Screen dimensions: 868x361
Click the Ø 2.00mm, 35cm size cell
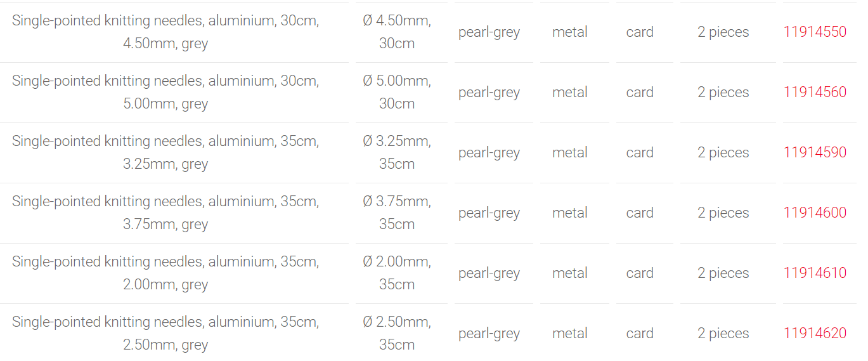point(397,273)
